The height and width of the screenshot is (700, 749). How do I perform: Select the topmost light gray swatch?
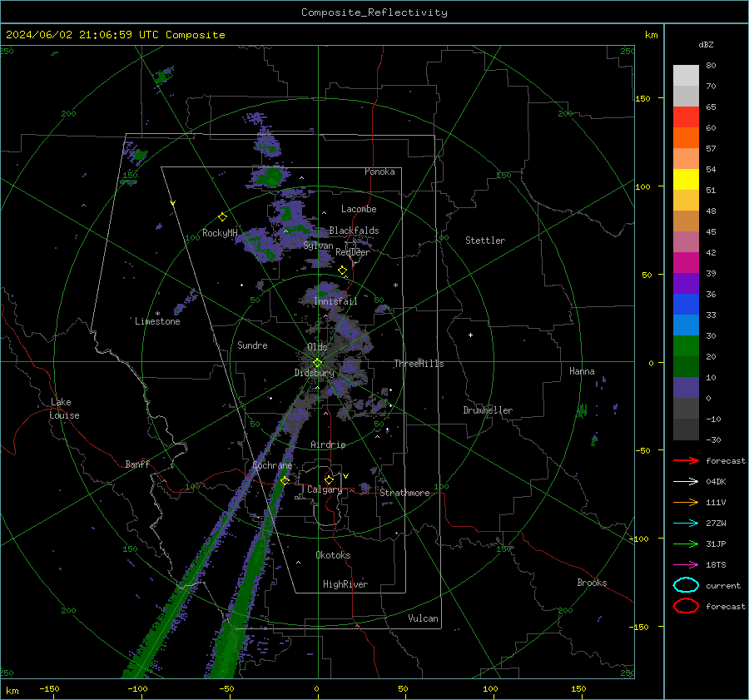coord(686,76)
